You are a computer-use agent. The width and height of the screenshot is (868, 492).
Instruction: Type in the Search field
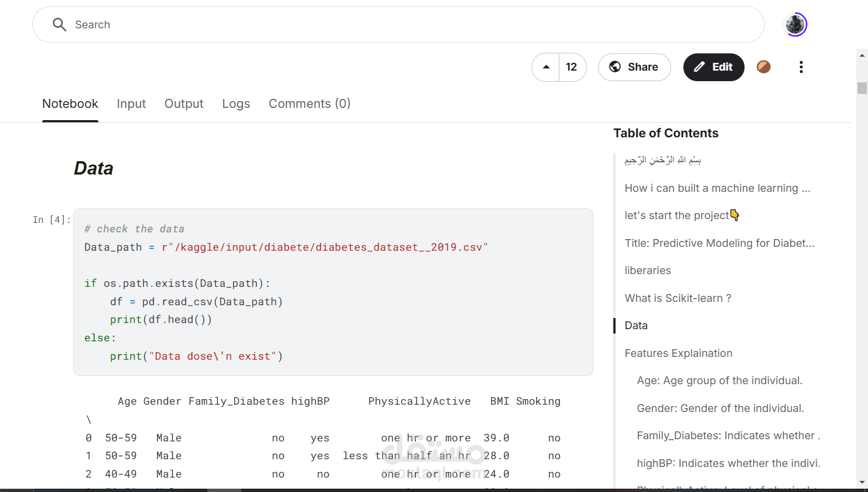[389, 24]
